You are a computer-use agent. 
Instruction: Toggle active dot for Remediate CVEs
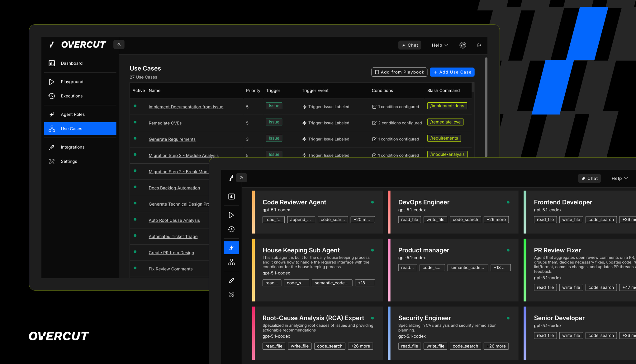(135, 122)
